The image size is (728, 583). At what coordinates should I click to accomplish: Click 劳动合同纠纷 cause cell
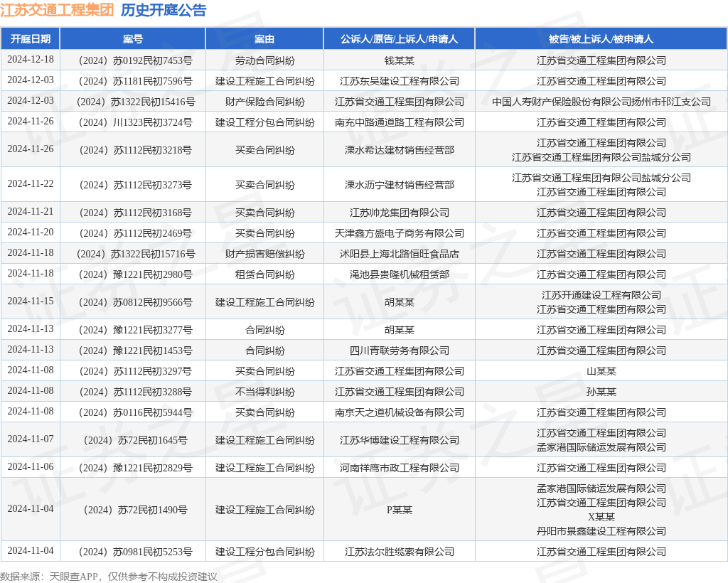[x=264, y=60]
